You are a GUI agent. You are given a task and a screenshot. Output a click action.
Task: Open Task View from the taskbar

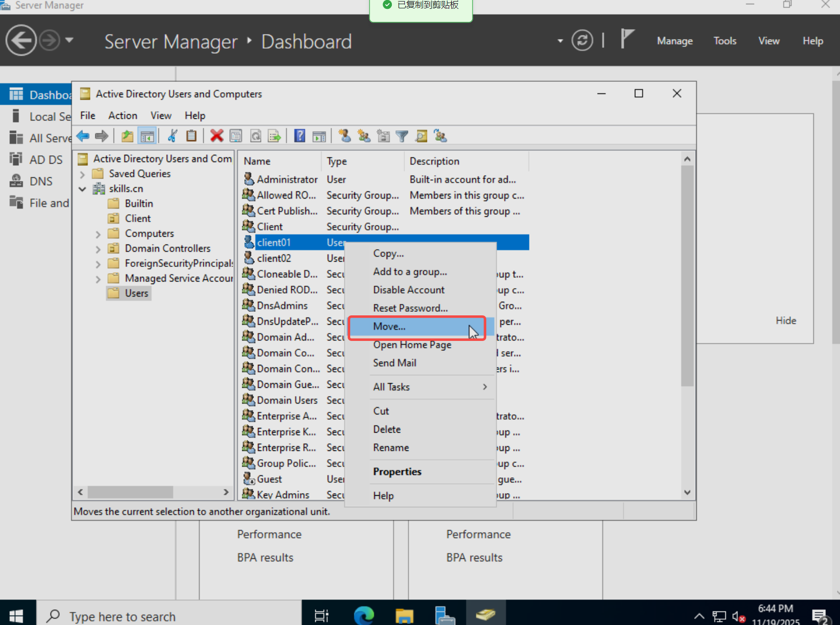point(322,616)
